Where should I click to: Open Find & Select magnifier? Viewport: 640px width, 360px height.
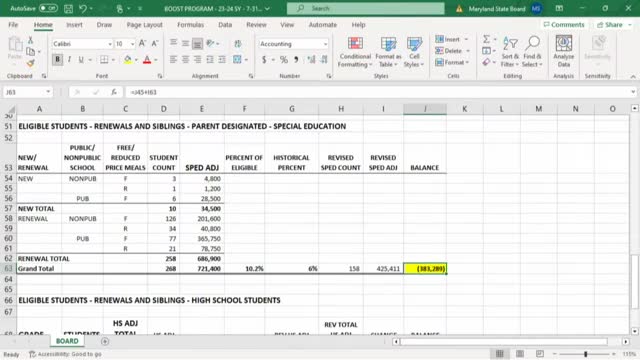[x=532, y=52]
